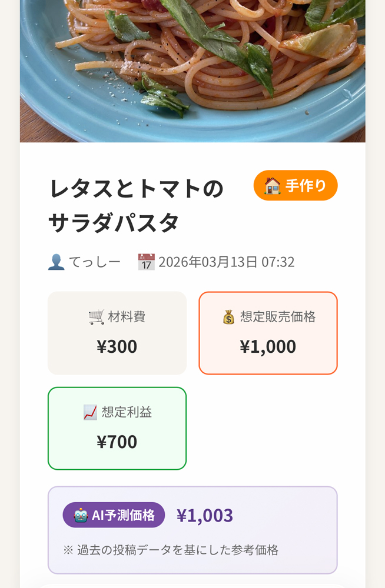This screenshot has width=385, height=588.
Task: Click the AI predicted price ¥1,003
Action: click(205, 515)
